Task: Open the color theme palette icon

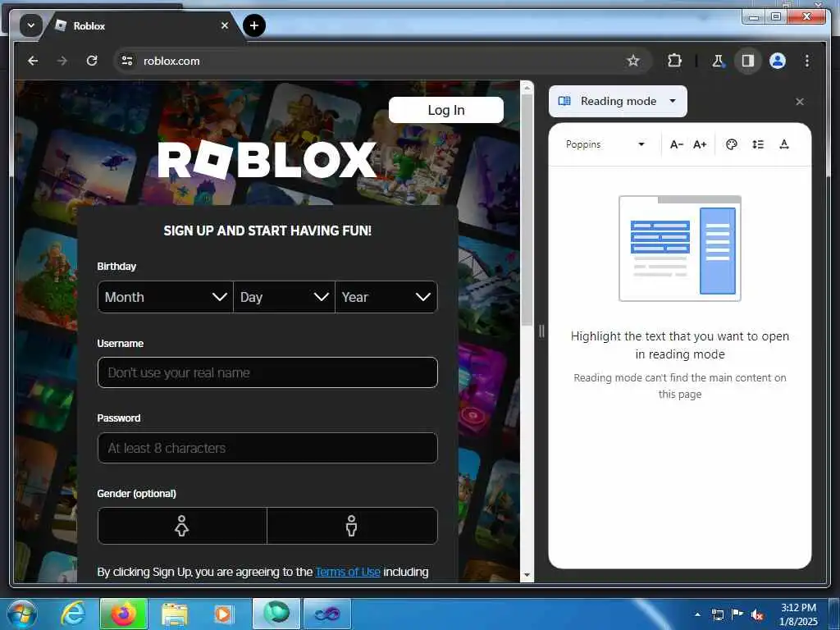Action: [x=731, y=144]
